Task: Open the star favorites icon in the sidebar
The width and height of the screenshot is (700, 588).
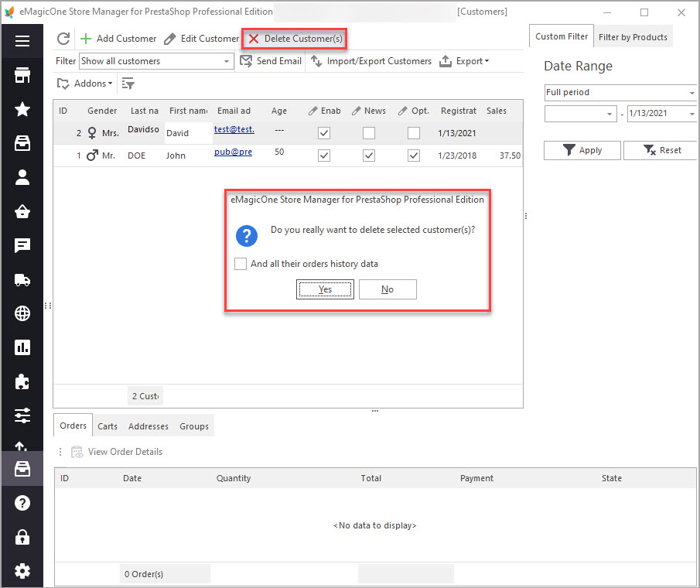Action: tap(22, 109)
